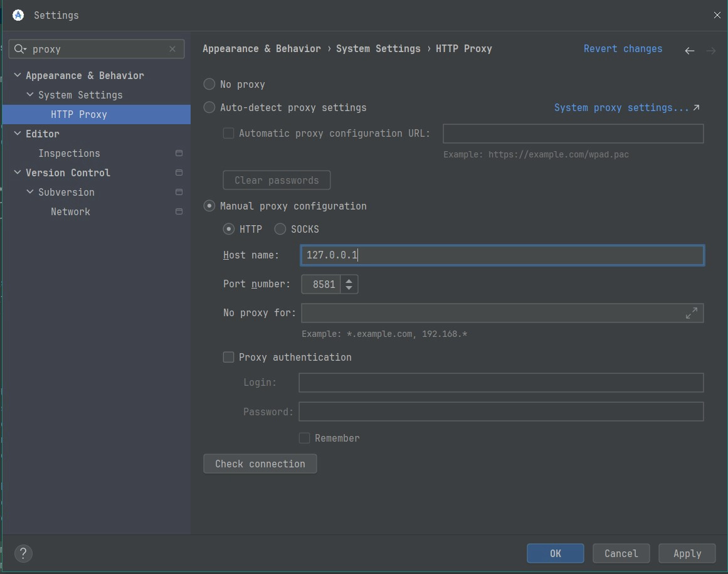Viewport: 728px width, 574px height.
Task: Collapse the Appearance & Behavior section
Action: coord(17,75)
